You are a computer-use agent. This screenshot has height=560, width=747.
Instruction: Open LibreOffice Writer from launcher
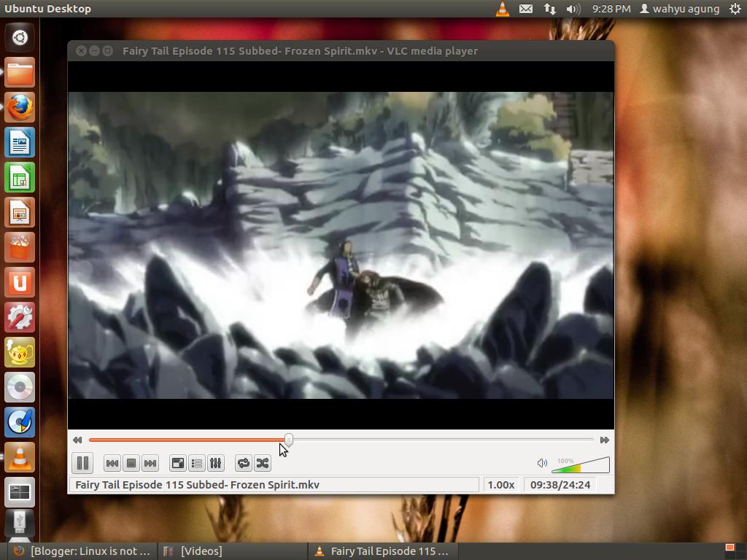[x=20, y=142]
